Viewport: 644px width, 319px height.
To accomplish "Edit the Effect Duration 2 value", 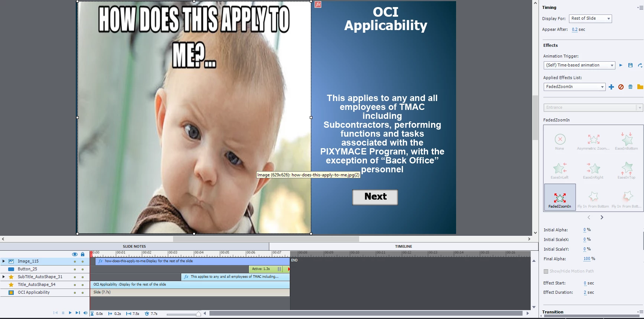I will (x=585, y=293).
